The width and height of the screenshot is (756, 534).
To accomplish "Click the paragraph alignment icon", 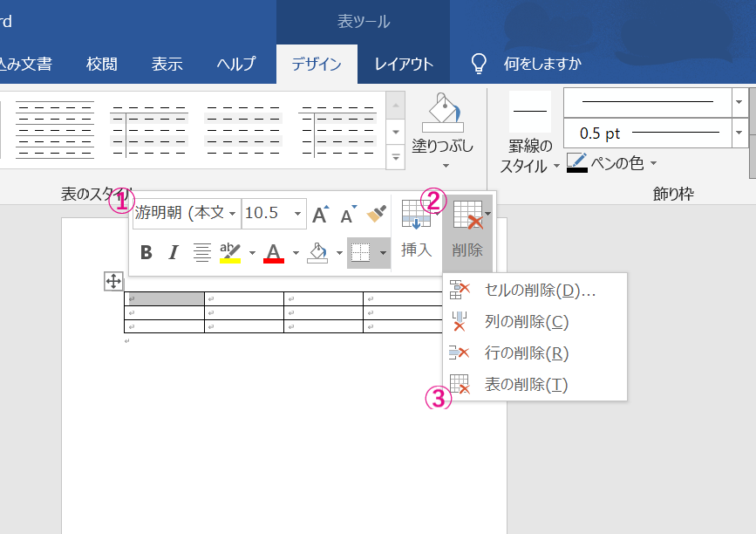I will tap(201, 253).
